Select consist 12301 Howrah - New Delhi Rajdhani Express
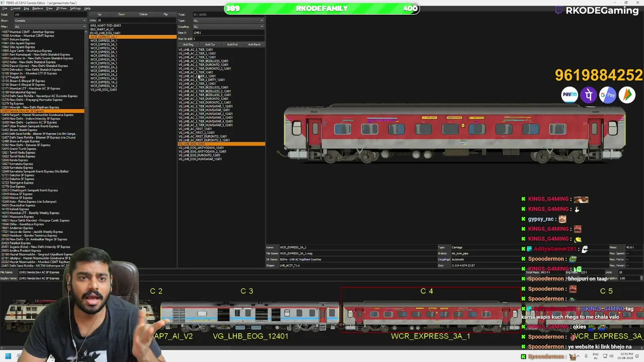Screen dimensions: 644x362 (30, 107)
